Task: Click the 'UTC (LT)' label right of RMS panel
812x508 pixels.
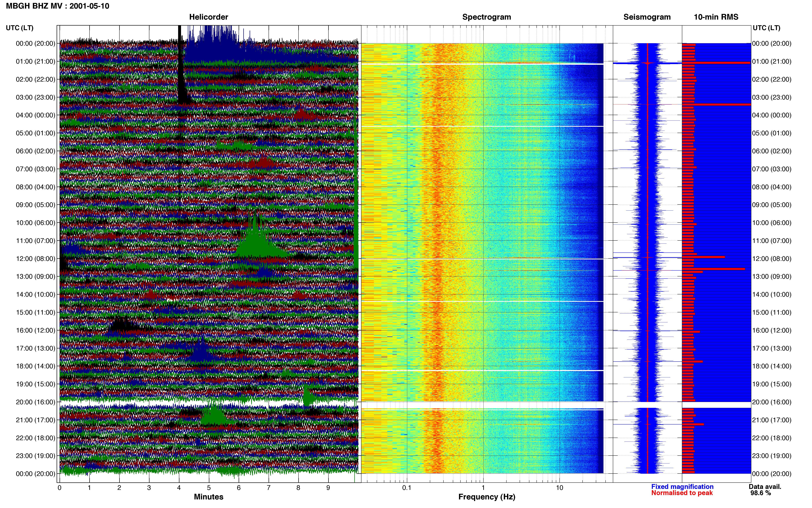Action: [766, 28]
